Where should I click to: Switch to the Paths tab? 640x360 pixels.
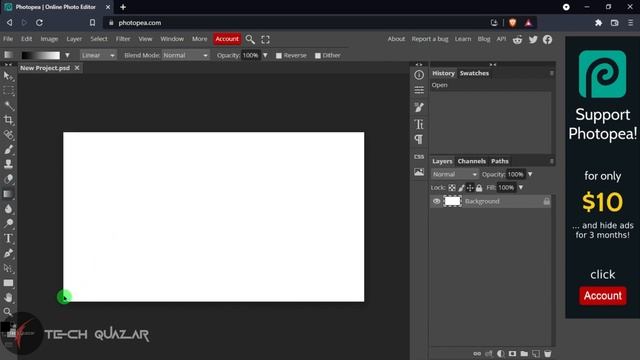[x=500, y=161]
